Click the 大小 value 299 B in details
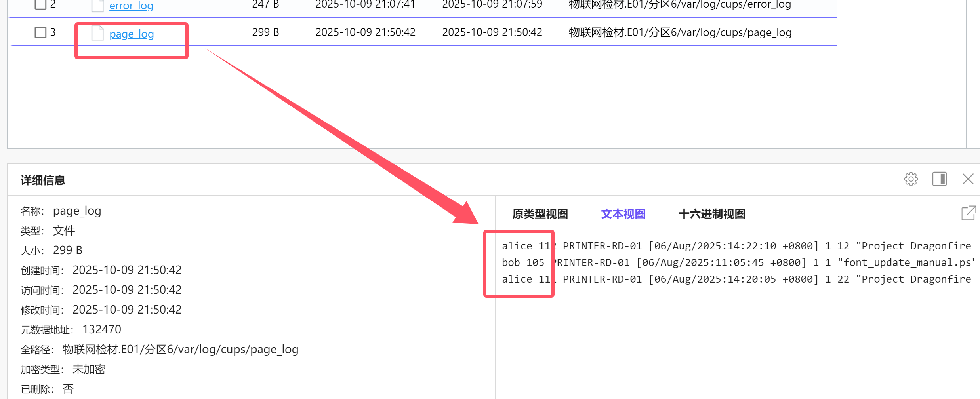Image resolution: width=980 pixels, height=399 pixels. pyautogui.click(x=67, y=250)
